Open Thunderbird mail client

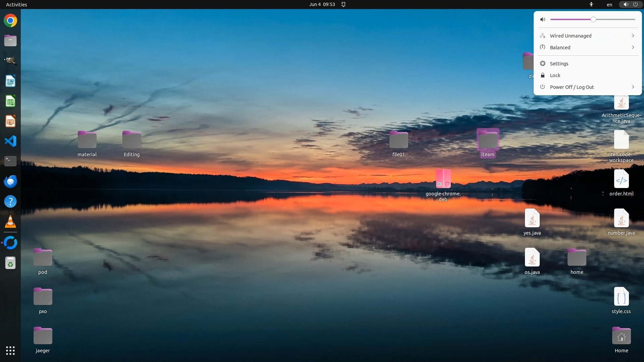[10, 181]
